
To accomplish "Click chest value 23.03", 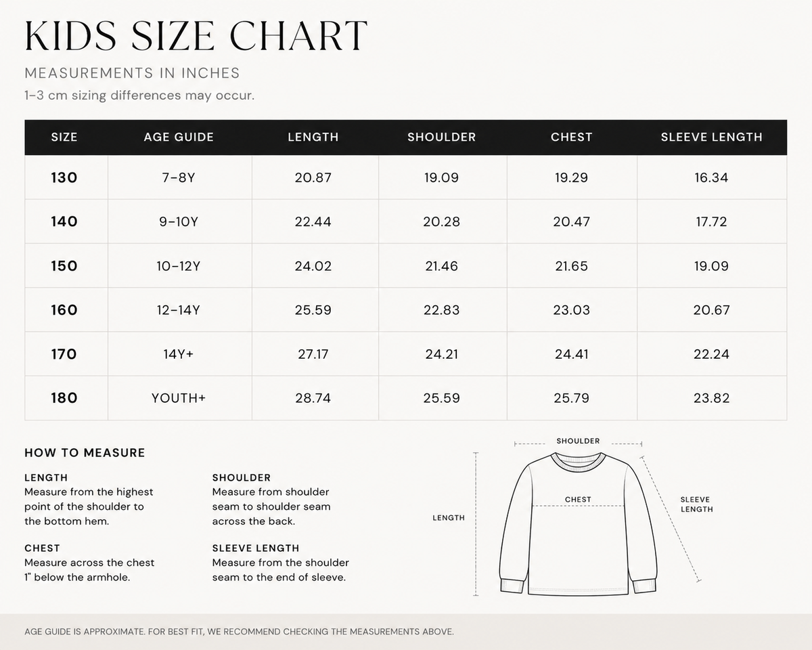I will [572, 310].
